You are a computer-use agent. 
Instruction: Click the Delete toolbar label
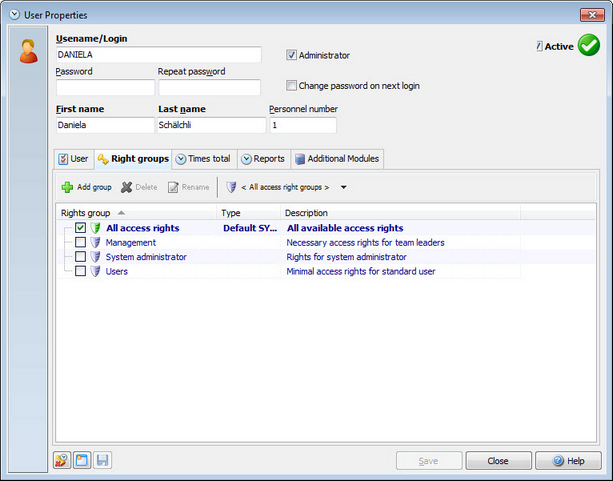[x=146, y=187]
